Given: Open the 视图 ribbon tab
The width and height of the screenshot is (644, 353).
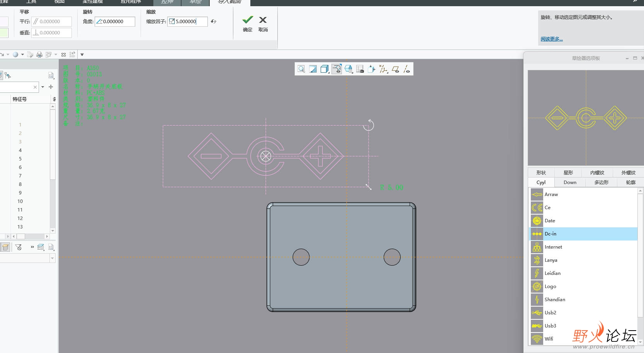Looking at the screenshot, I should coord(59,2).
